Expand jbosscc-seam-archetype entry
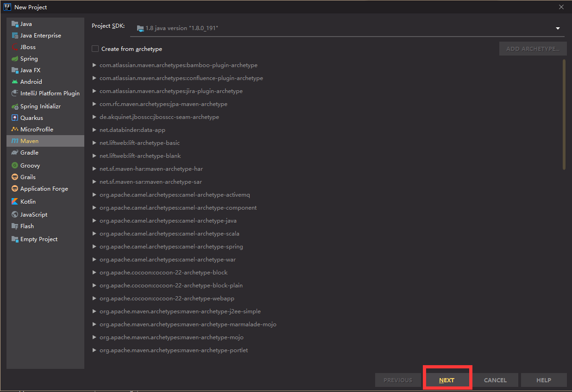Viewport: 572px width, 392px height. coord(94,117)
